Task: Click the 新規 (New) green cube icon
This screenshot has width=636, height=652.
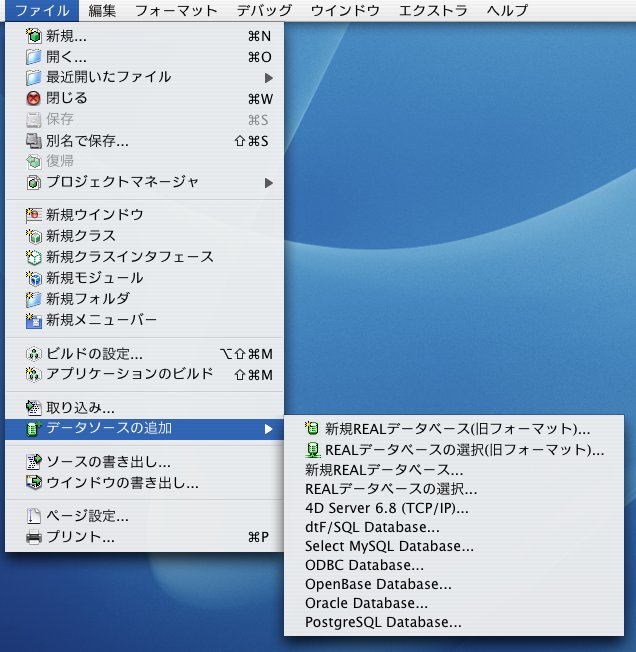Action: (x=34, y=36)
